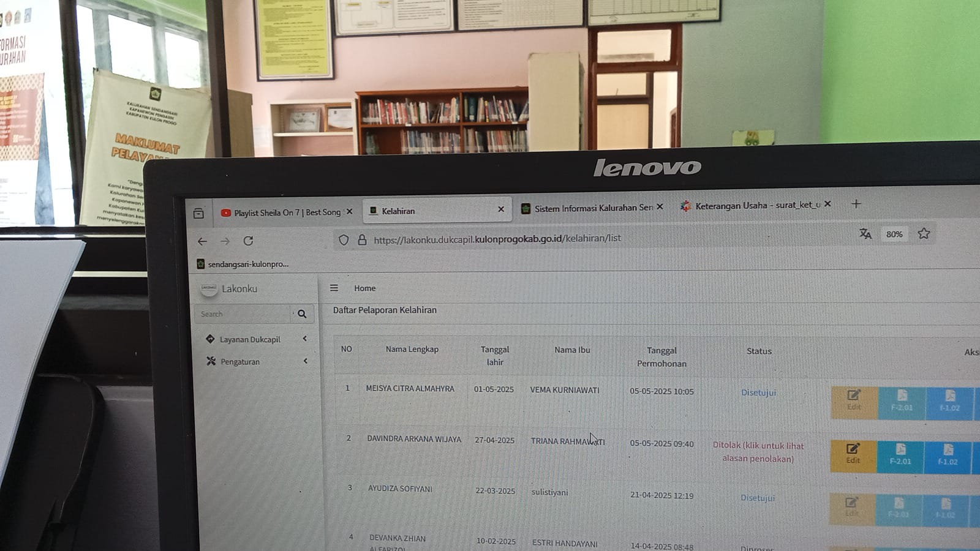
Task: Click the browser back arrow
Action: pyautogui.click(x=202, y=241)
